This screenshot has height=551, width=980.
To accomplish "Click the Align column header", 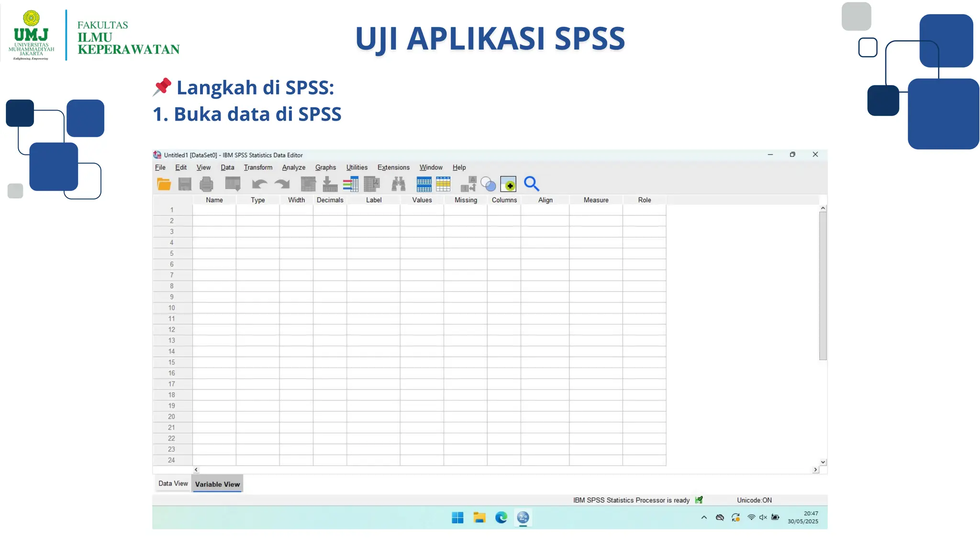I will (546, 200).
